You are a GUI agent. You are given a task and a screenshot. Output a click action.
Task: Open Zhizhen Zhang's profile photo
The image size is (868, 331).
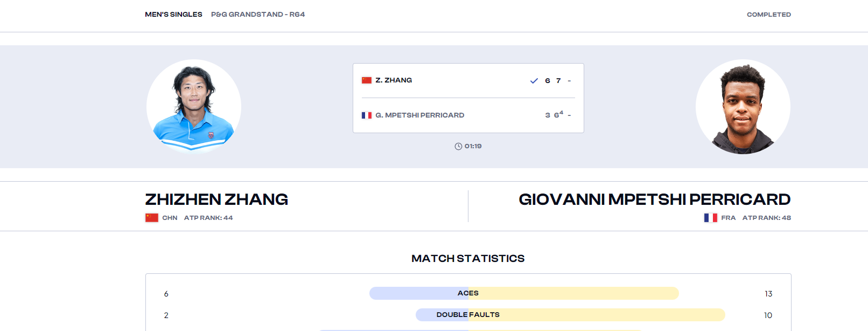click(194, 107)
